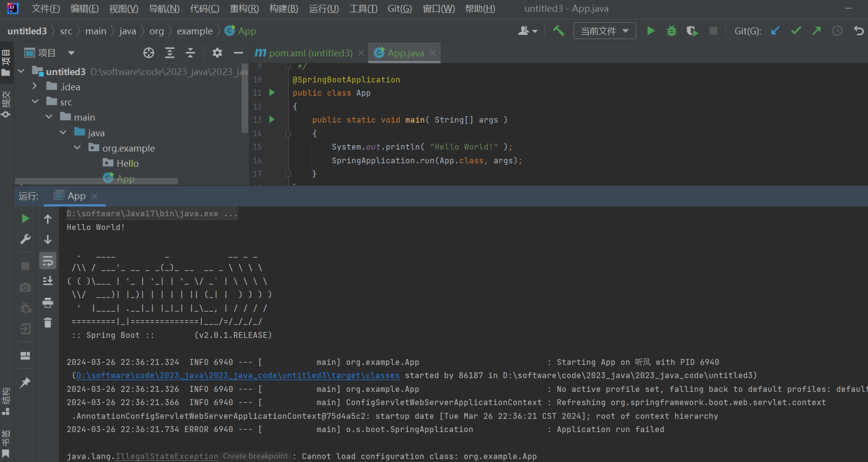Screen dimensions: 868x462
Task: Click run gutter arrow on line 13
Action: click(x=272, y=120)
